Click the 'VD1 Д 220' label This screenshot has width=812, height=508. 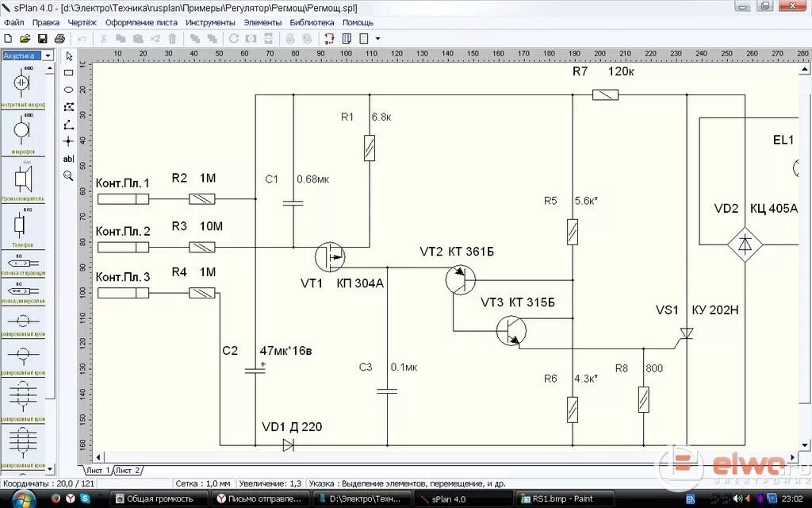[292, 426]
